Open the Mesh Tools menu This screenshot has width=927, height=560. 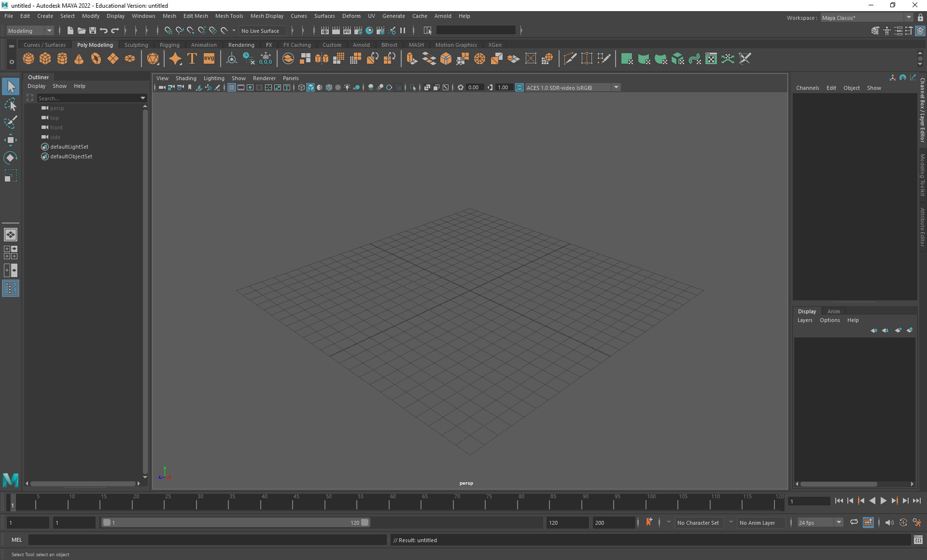(229, 16)
